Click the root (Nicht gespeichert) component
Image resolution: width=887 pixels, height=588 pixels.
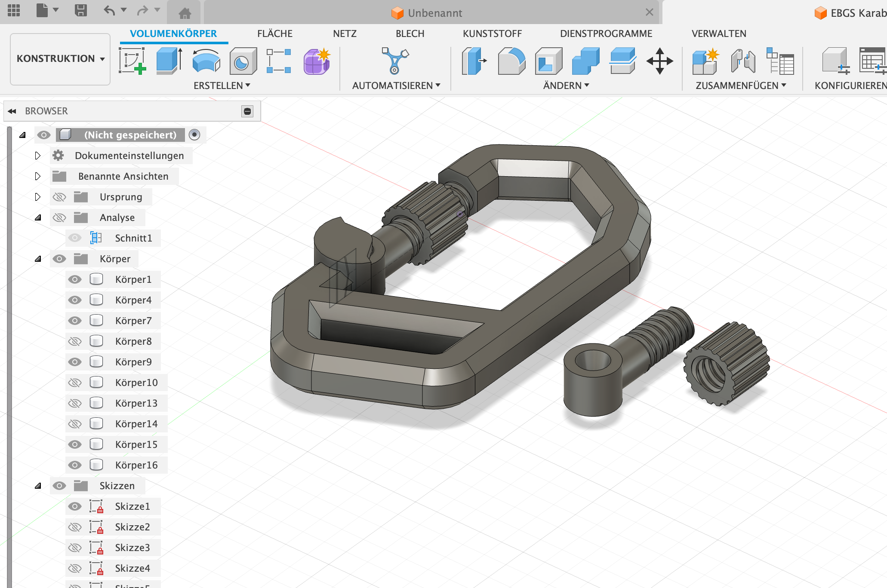(130, 135)
